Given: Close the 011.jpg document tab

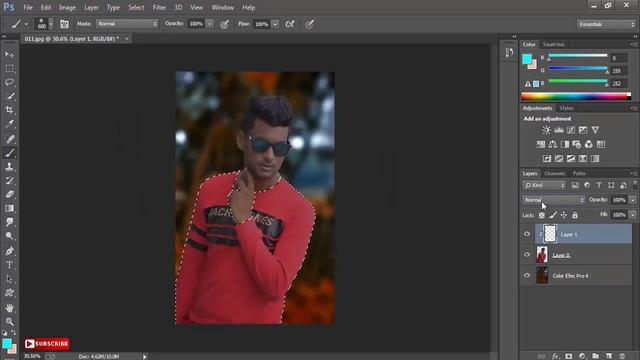Looking at the screenshot, I should [x=127, y=39].
